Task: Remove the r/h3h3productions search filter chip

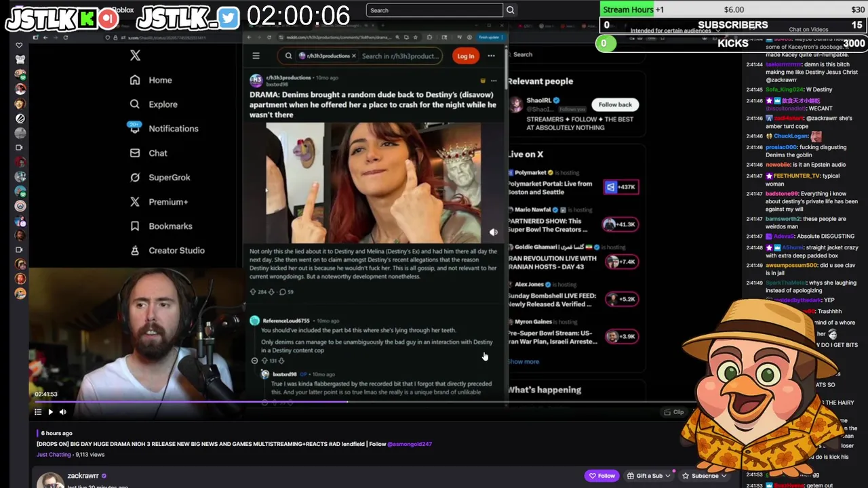Action: pos(354,56)
